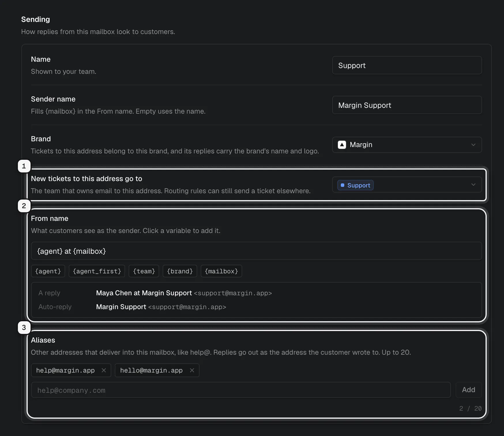Click the 'Brand' setting label

tap(41, 139)
